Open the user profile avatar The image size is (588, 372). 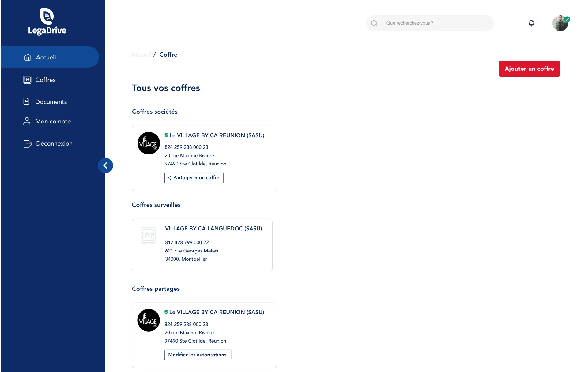tap(560, 23)
